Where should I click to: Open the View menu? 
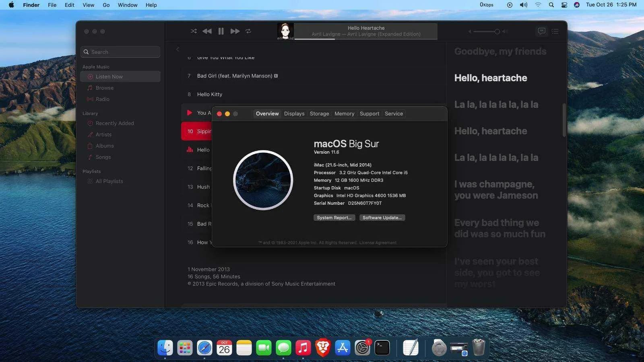[89, 5]
